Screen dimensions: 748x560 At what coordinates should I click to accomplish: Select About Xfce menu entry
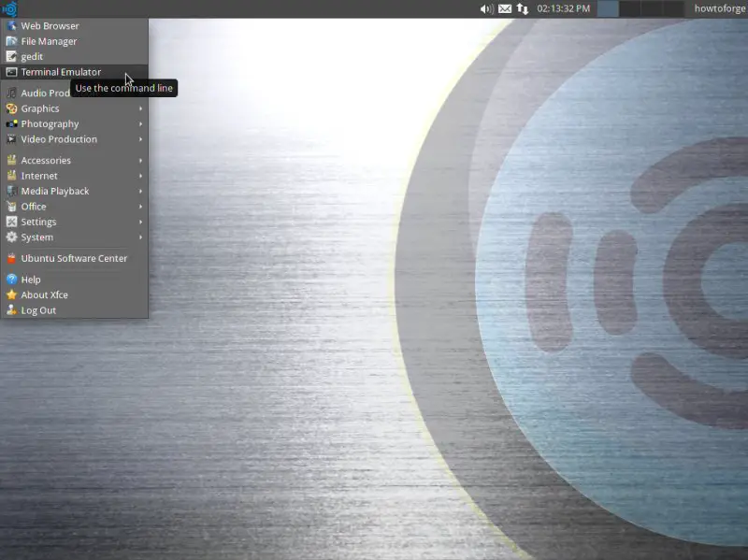75,294
